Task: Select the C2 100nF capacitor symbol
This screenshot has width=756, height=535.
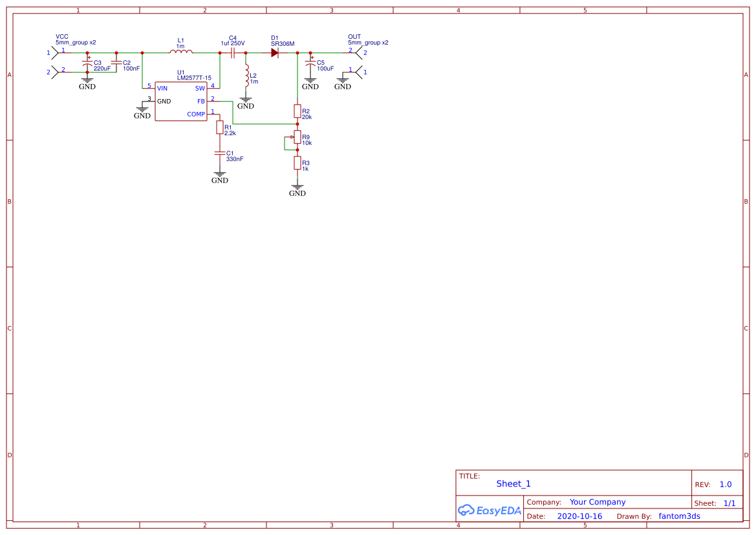Action: pyautogui.click(x=116, y=63)
